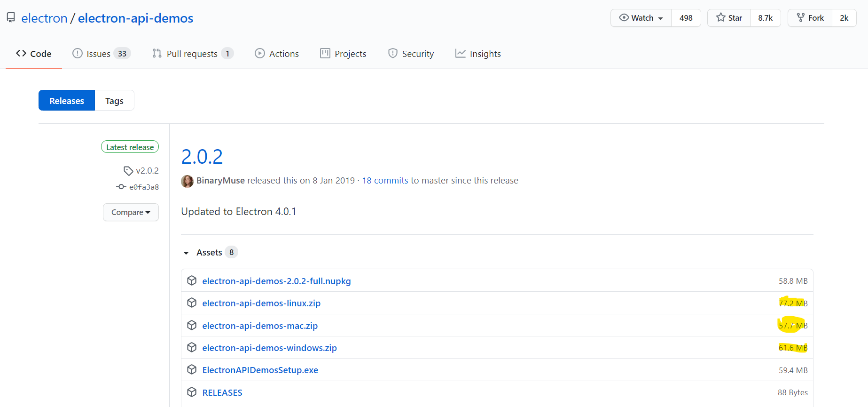Click the 33 issues counter badge
The image size is (868, 407).
coord(122,54)
